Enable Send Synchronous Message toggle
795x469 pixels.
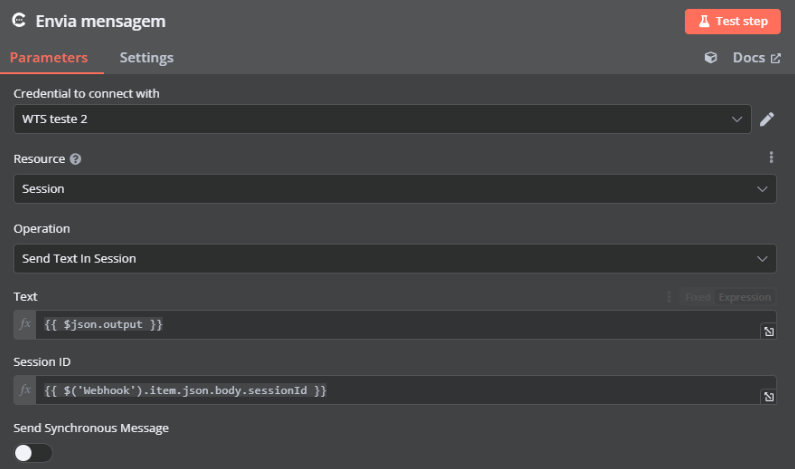pyautogui.click(x=33, y=453)
